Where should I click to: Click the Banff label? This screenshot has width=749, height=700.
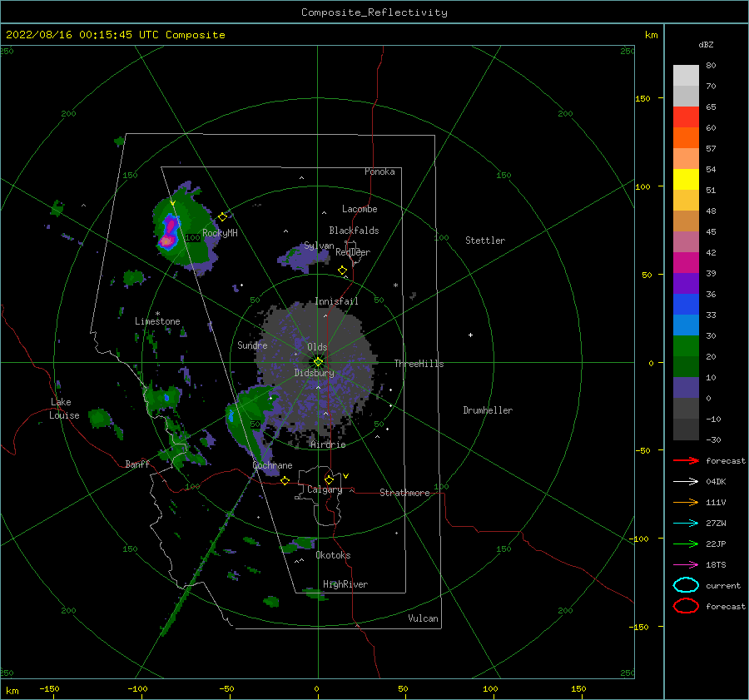137,464
